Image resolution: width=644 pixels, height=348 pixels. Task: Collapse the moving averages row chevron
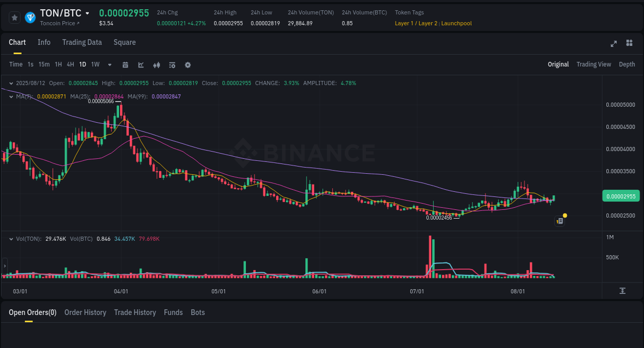coord(10,96)
